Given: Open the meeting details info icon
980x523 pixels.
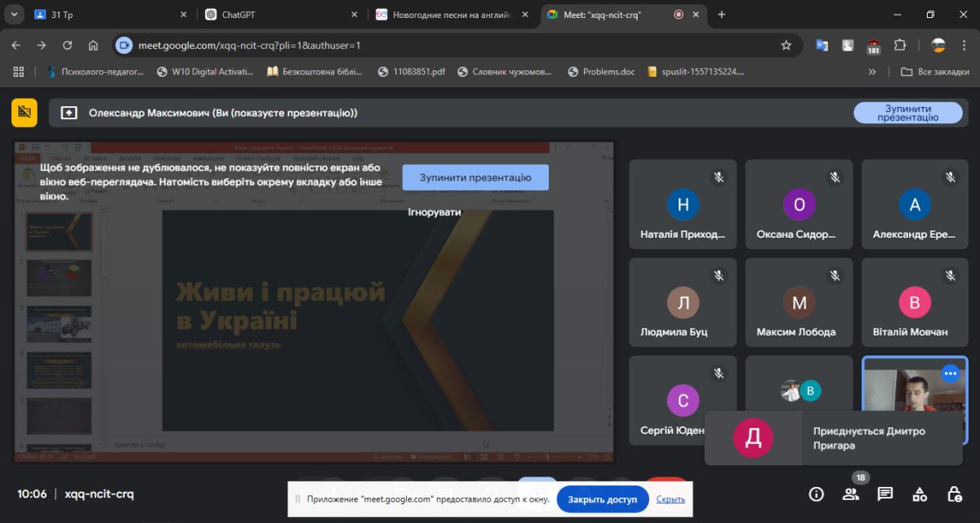Looking at the screenshot, I should (816, 494).
